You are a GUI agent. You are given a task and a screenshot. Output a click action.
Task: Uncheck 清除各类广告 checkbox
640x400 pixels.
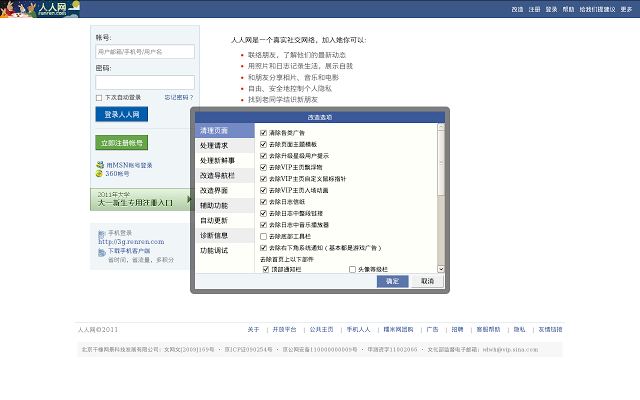coord(263,133)
